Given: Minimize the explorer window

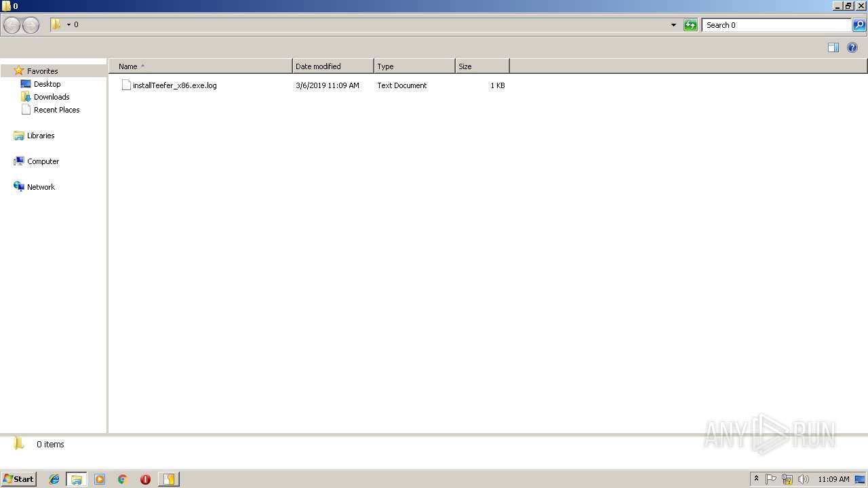Looking at the screenshot, I should [837, 5].
